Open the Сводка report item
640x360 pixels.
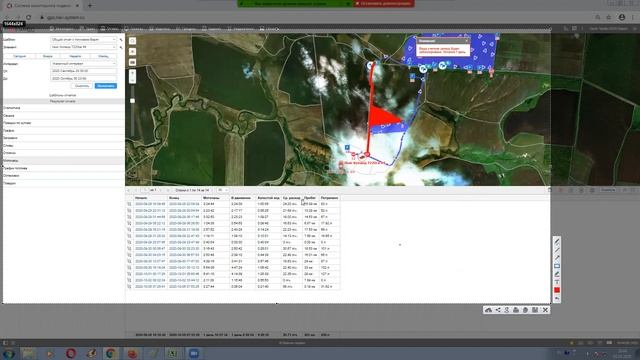point(63,116)
